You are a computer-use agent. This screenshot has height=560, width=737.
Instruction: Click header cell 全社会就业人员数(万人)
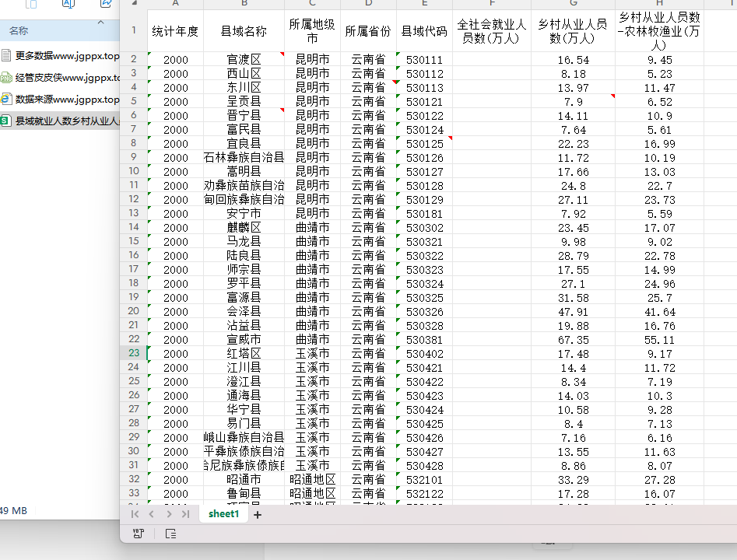(492, 31)
